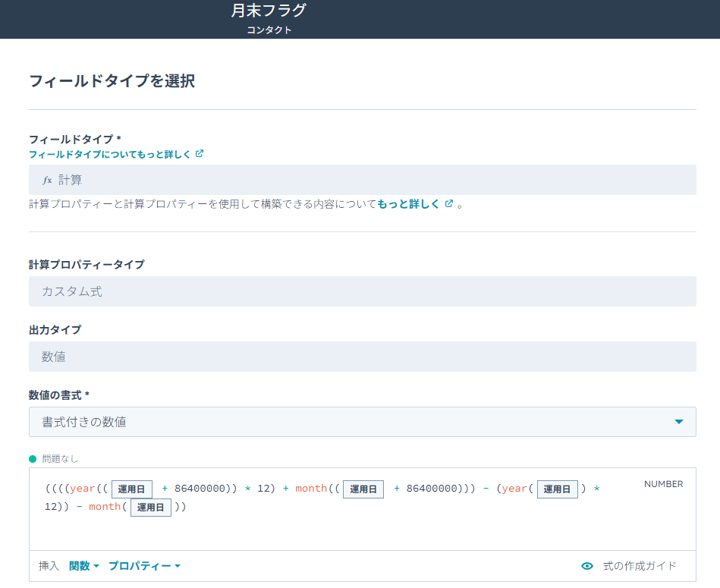Click the external-link icon beside フィールドタイプについてもっと詳しく
The image size is (720, 588).
tap(200, 153)
